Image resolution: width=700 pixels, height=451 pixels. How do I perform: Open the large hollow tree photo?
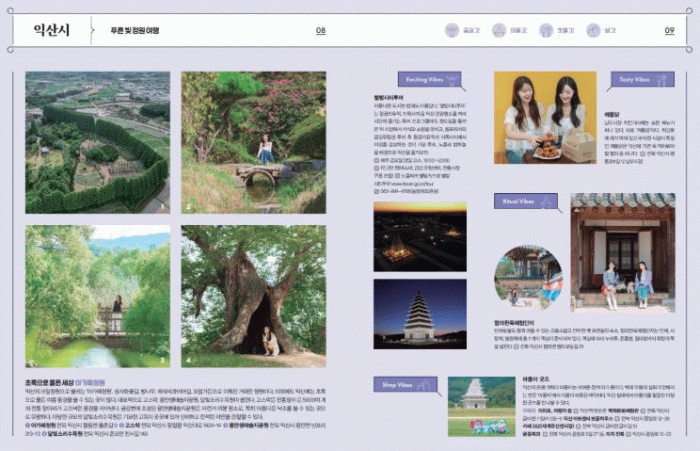[x=253, y=296]
